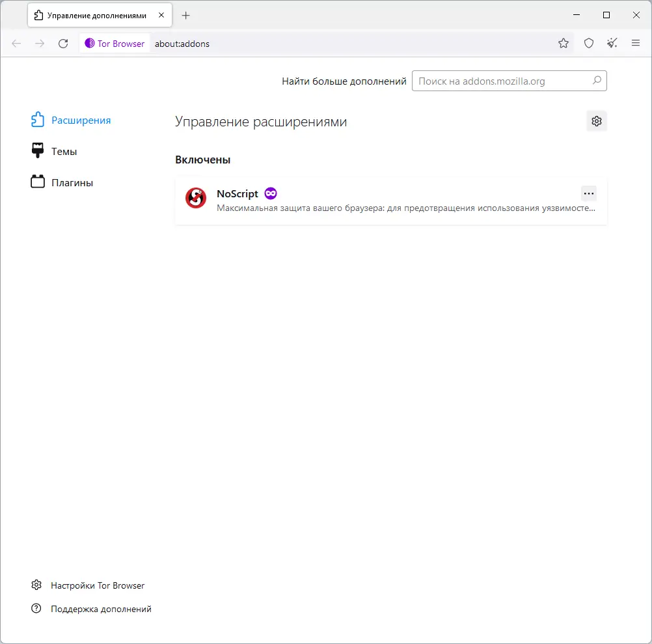Click the Включены section heading
652x644 pixels.
pyautogui.click(x=202, y=160)
